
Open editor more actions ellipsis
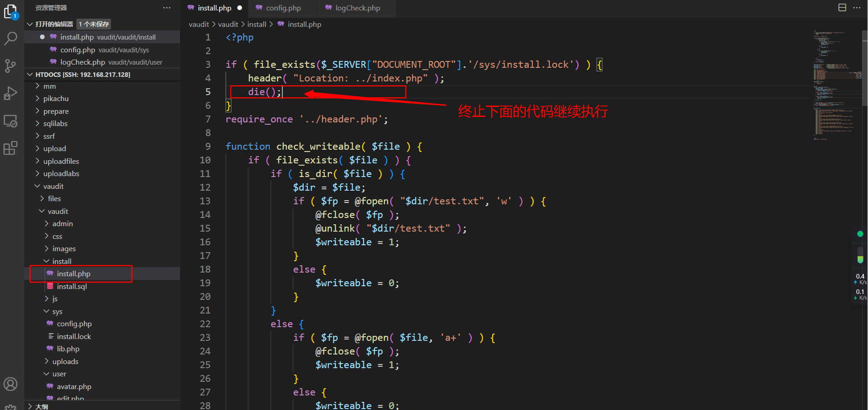click(x=857, y=8)
